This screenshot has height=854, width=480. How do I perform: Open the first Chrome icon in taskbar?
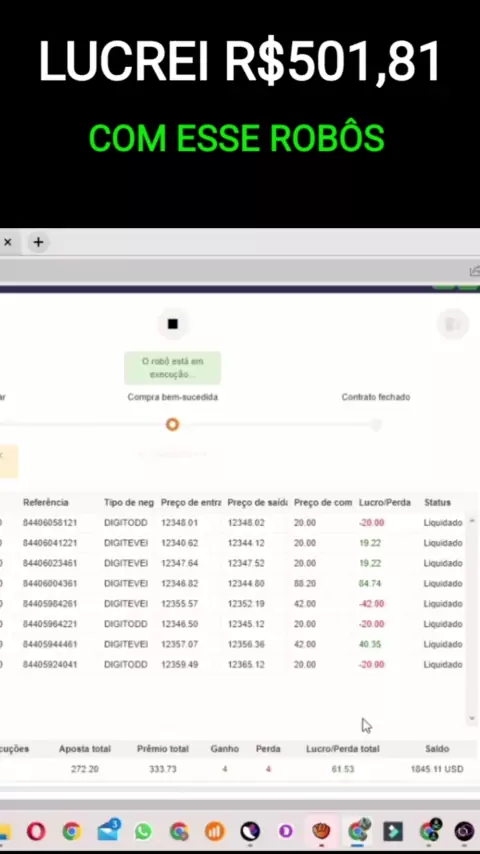tap(72, 832)
